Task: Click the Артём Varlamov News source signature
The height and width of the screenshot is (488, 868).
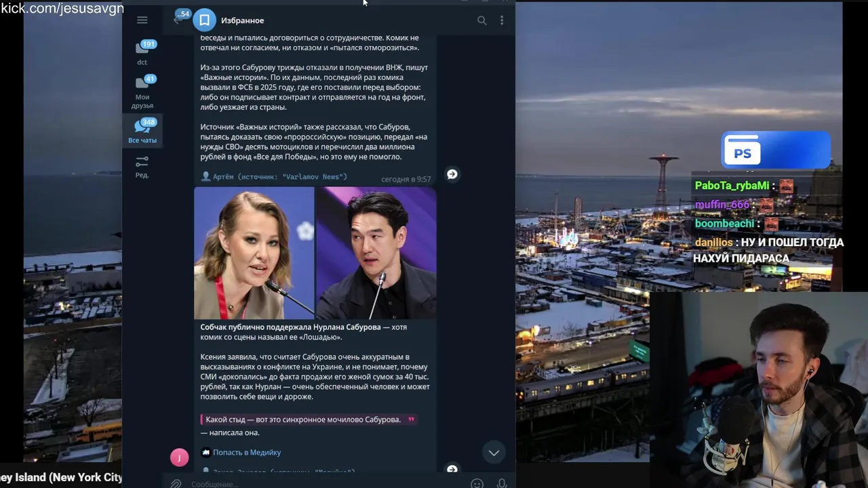Action: coord(274,177)
